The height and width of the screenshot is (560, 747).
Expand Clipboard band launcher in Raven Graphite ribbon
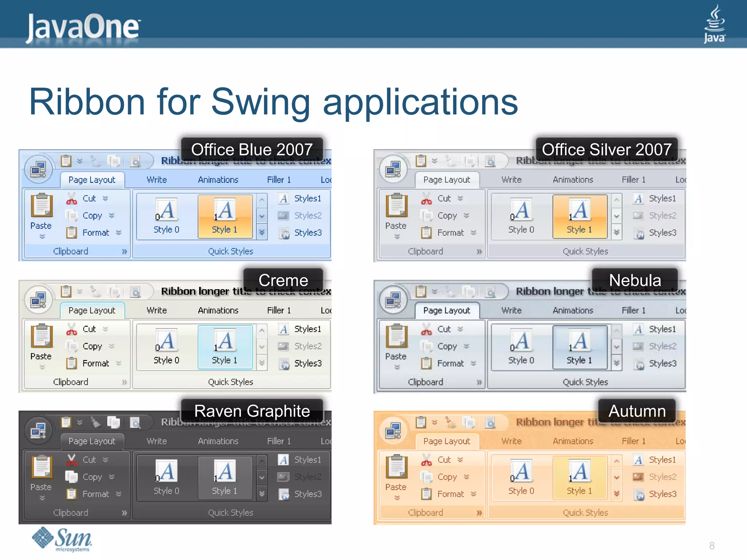124,513
